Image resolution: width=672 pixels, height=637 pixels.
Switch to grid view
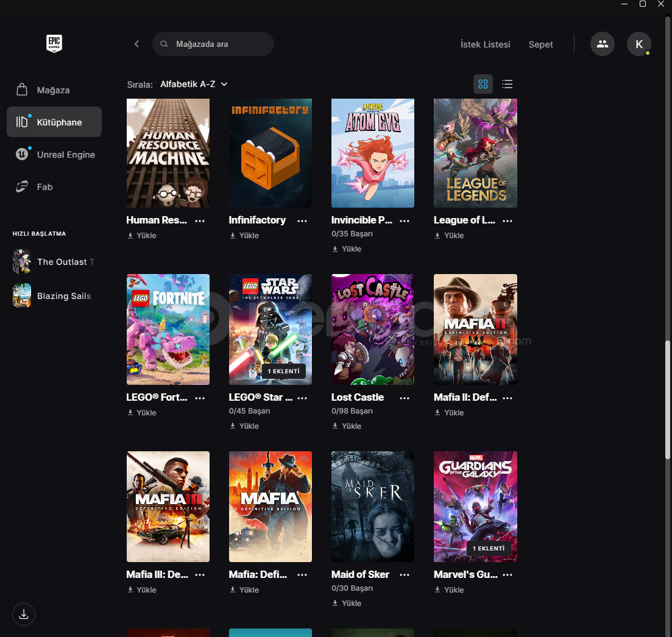pos(483,84)
